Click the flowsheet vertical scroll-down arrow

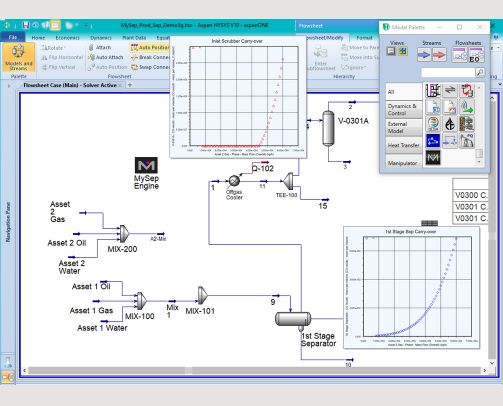(x=492, y=363)
